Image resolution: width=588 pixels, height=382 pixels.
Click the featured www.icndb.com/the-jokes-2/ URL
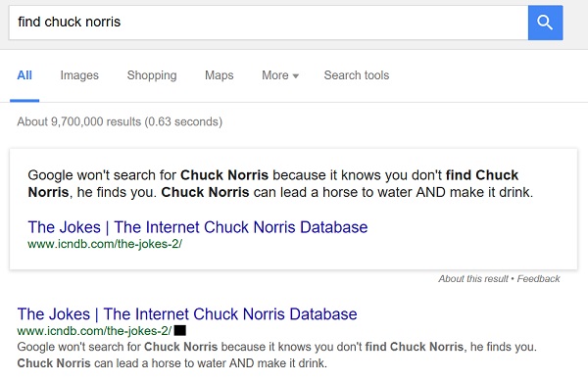(x=105, y=244)
